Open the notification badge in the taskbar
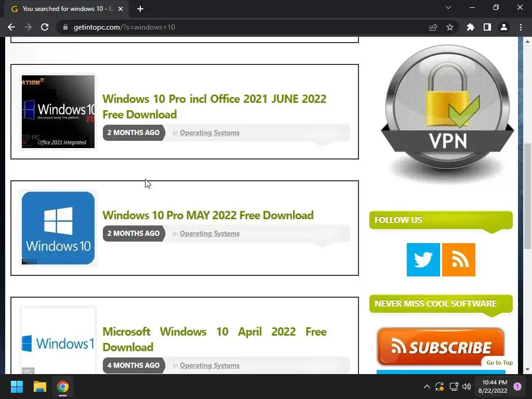The image size is (532, 399). (x=517, y=387)
